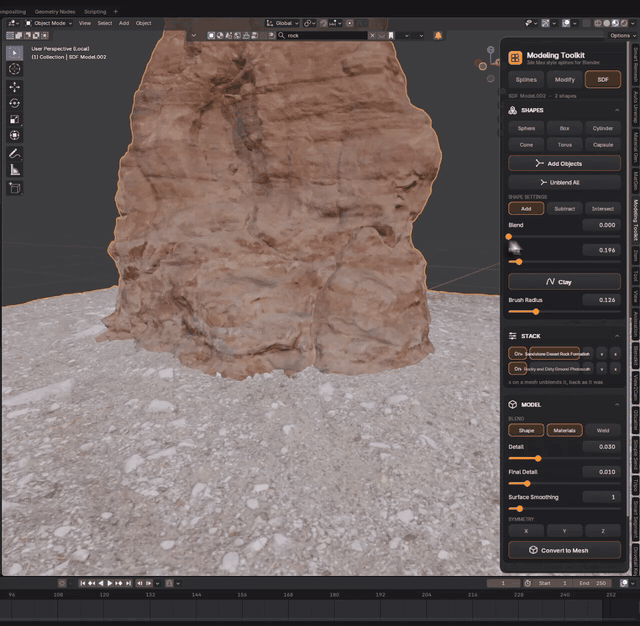Clear the rock search with X
Image resolution: width=640 pixels, height=626 pixels.
pyautogui.click(x=372, y=36)
